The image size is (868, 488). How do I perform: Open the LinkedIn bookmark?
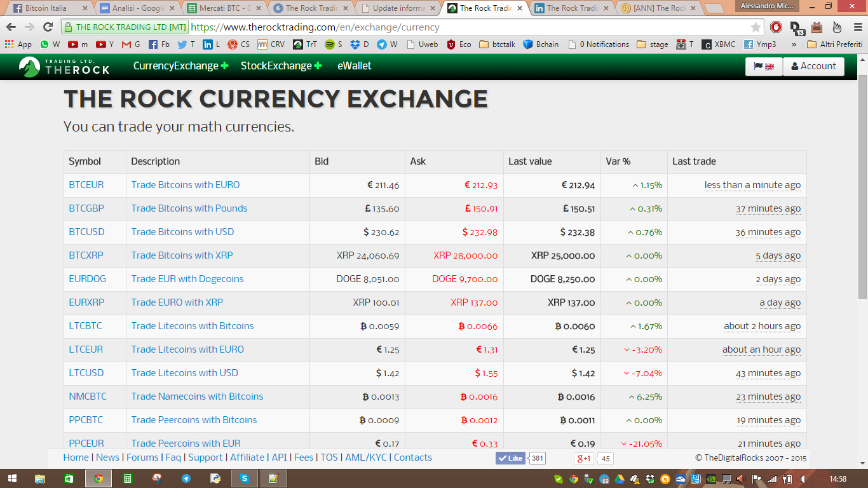pyautogui.click(x=211, y=44)
